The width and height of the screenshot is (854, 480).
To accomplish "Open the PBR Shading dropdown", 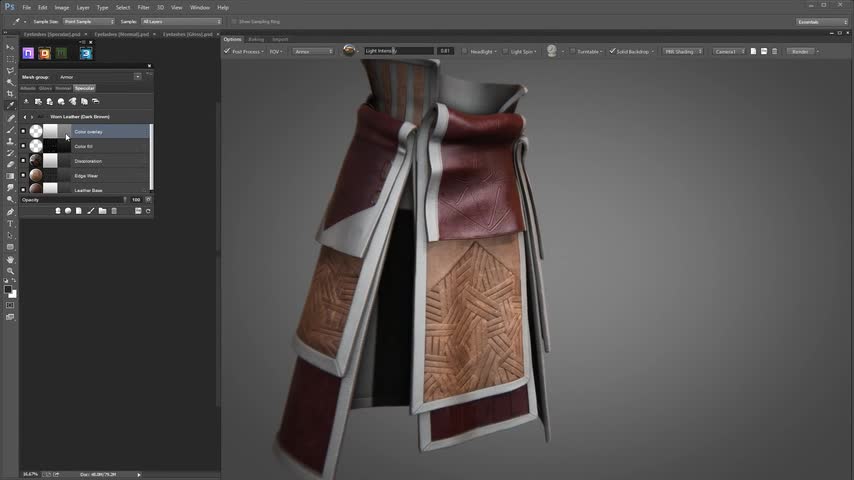I will coord(683,51).
